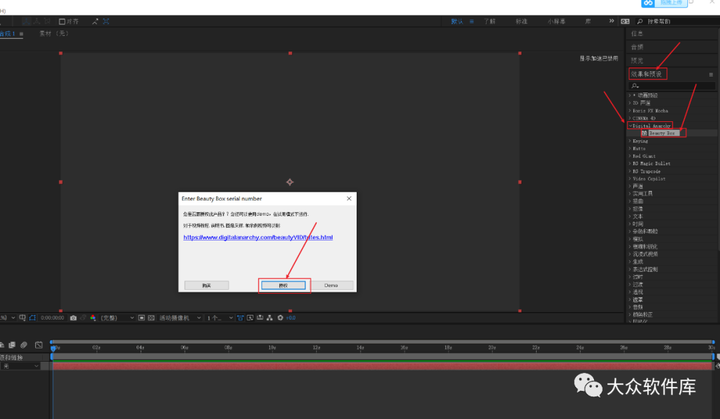The height and width of the screenshot is (419, 720).
Task: Click the Demo button in the dialog
Action: pos(331,285)
